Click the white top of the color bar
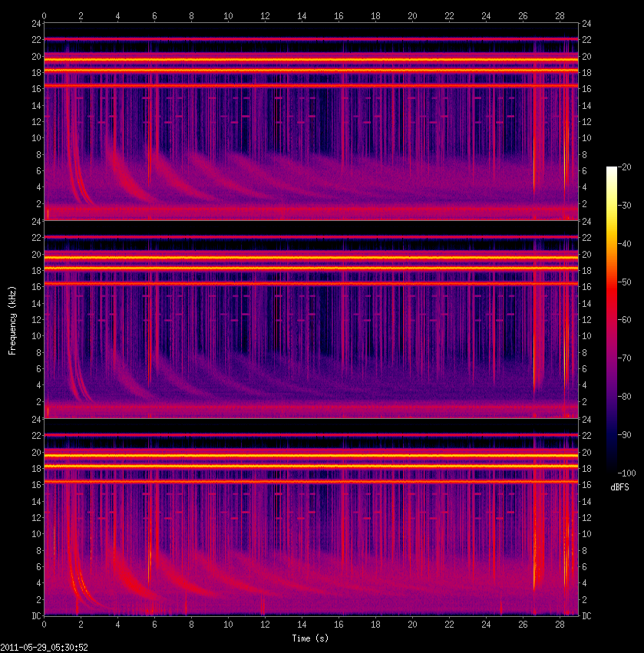The image size is (644, 653). [x=612, y=170]
